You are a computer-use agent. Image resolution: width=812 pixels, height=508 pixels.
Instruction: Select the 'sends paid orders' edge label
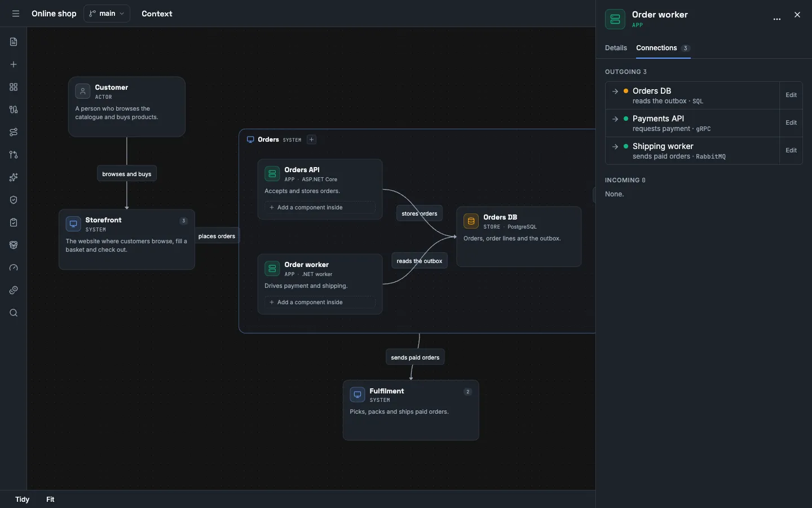coord(415,357)
